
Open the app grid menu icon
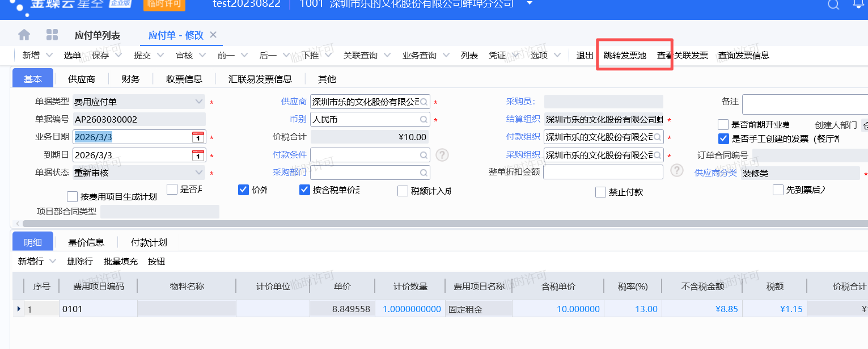(52, 35)
